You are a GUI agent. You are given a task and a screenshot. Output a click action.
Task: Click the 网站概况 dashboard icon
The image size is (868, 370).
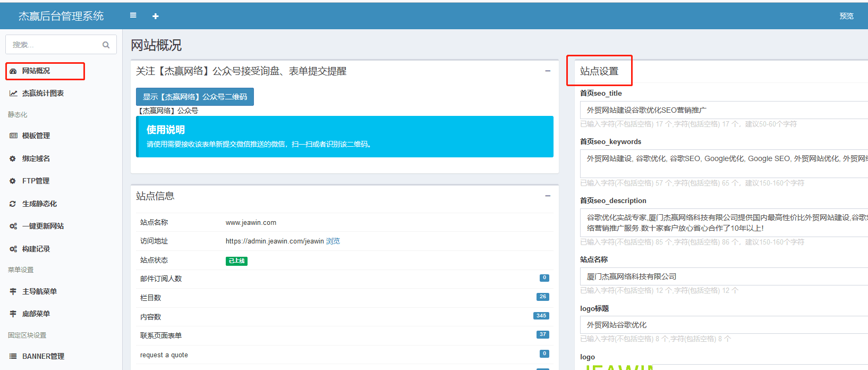click(x=13, y=71)
